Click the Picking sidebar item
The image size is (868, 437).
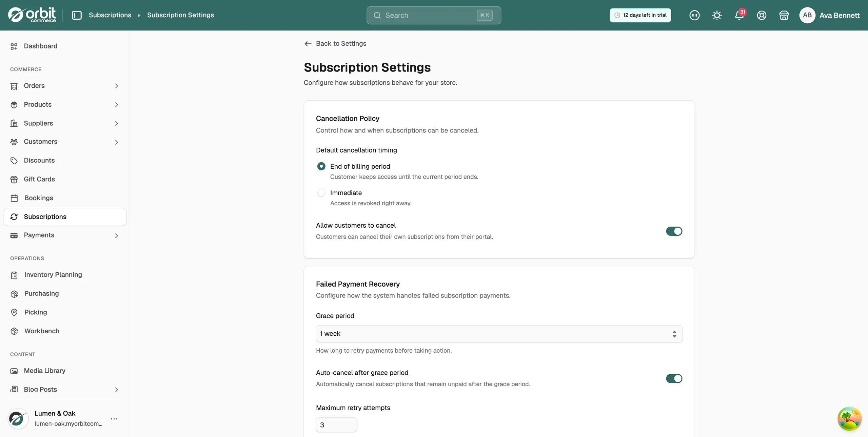click(65, 312)
